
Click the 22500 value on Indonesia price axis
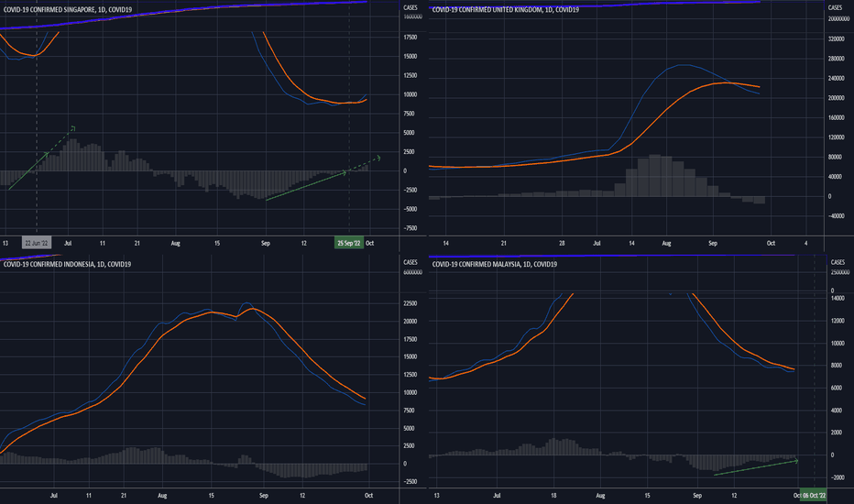coord(411,303)
